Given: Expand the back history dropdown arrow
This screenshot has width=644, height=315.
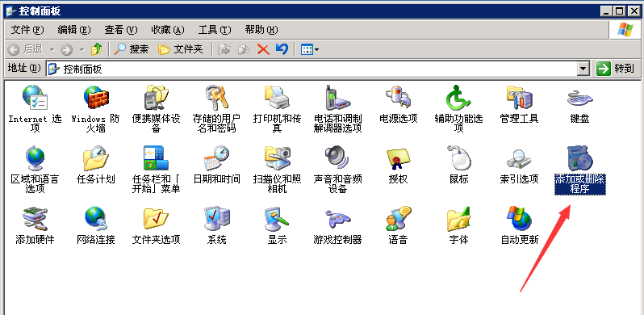Looking at the screenshot, I should point(52,50).
